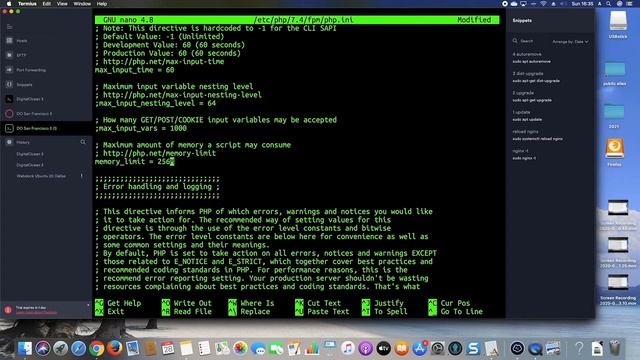
Task: Open Siri from the Dock
Action: click(x=42, y=348)
